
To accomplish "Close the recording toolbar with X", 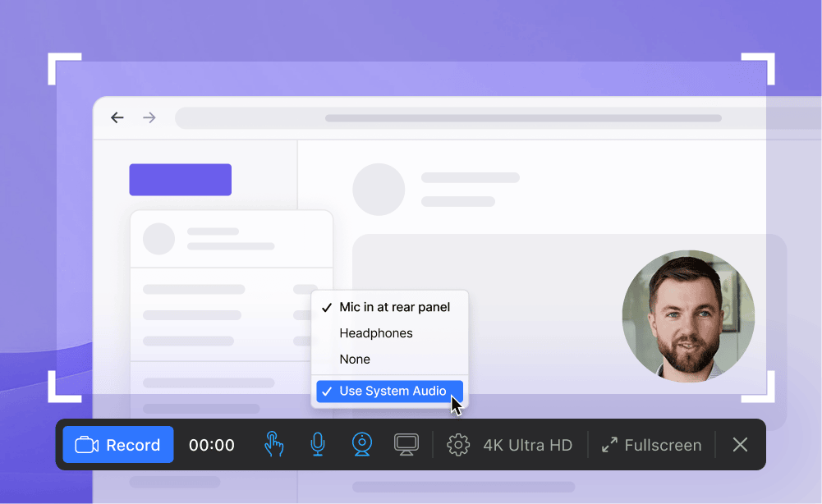I will pyautogui.click(x=740, y=445).
